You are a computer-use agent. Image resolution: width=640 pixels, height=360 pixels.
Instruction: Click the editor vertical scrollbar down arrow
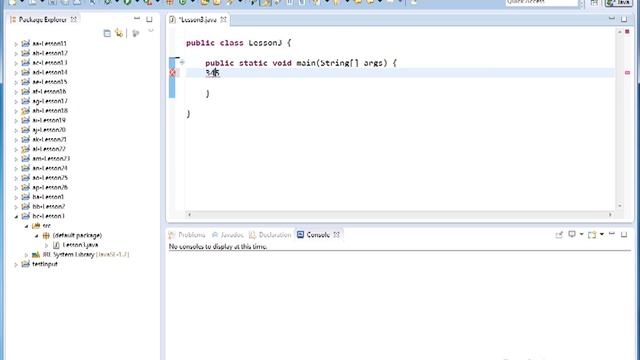pos(620,206)
